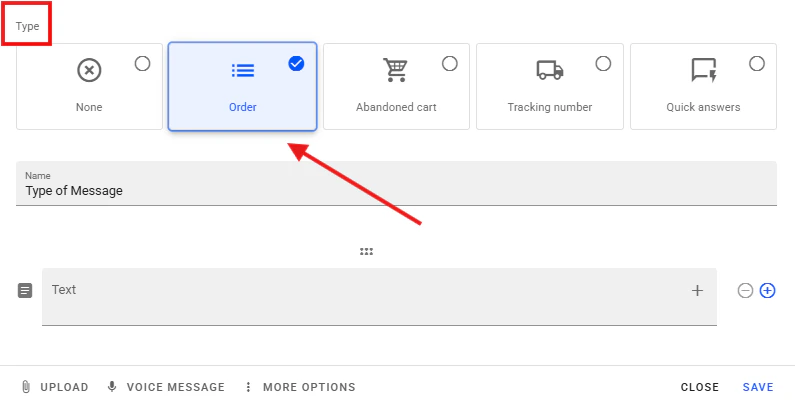The height and width of the screenshot is (407, 795).
Task: Click the Abandoned cart label text
Action: [396, 107]
